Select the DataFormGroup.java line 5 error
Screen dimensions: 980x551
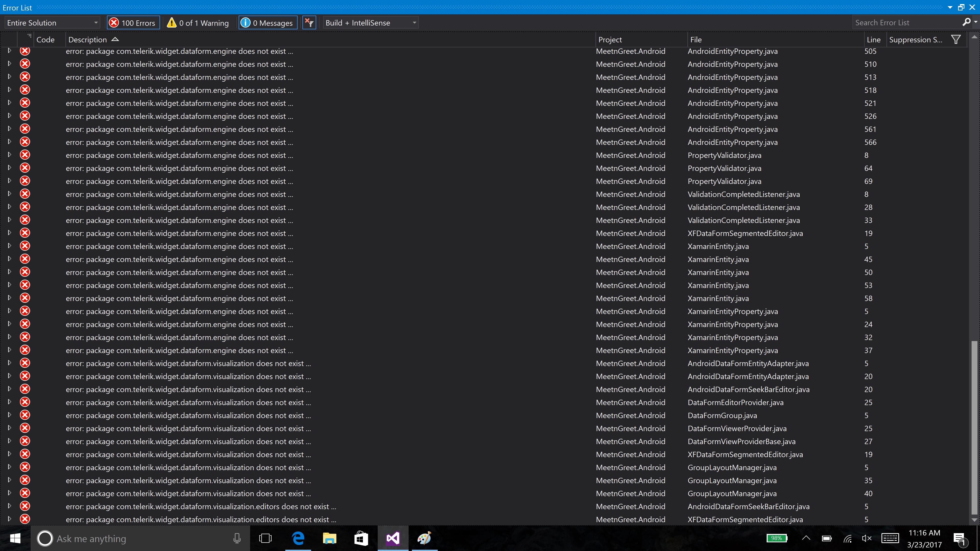pyautogui.click(x=722, y=415)
